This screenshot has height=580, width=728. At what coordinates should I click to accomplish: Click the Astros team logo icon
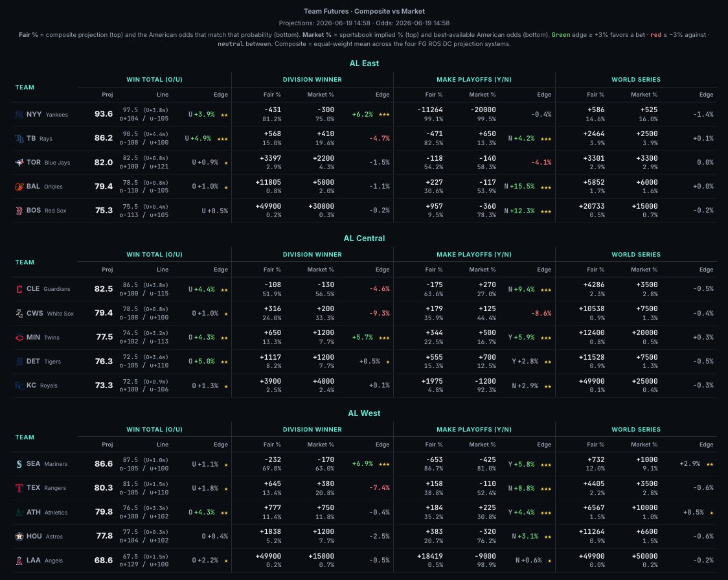pos(19,537)
